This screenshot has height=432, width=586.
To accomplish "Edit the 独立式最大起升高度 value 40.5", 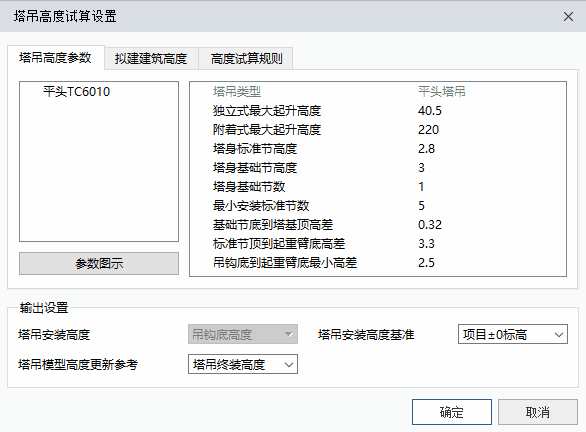I will coord(430,111).
